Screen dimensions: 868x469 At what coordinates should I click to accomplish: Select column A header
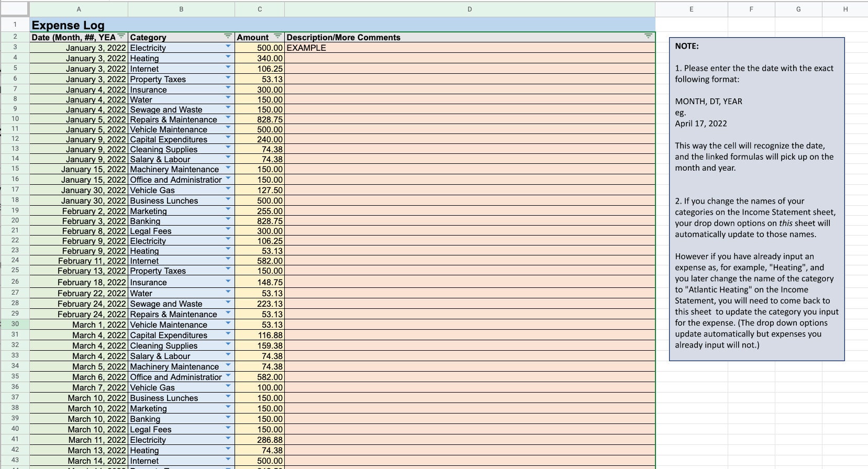pyautogui.click(x=79, y=9)
